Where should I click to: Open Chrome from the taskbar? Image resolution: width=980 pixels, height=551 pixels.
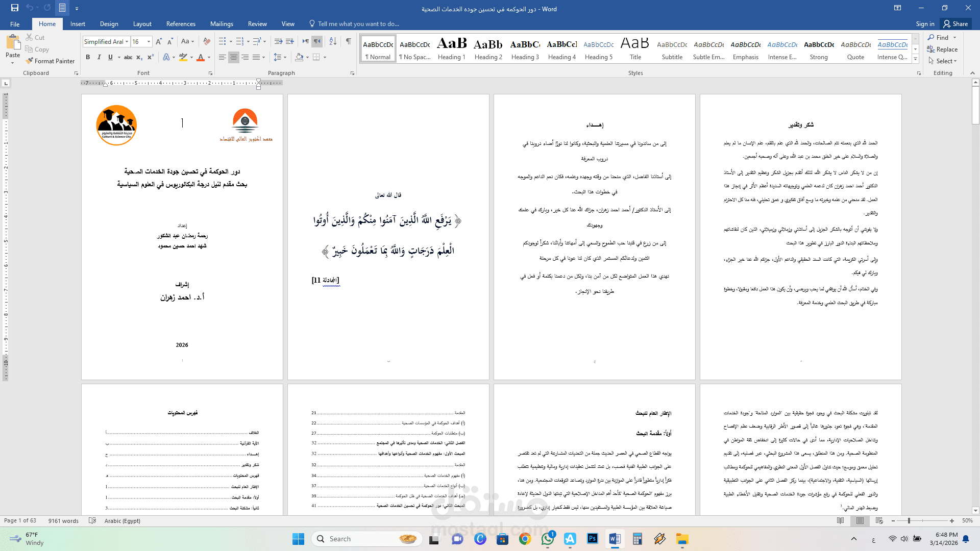(x=525, y=539)
